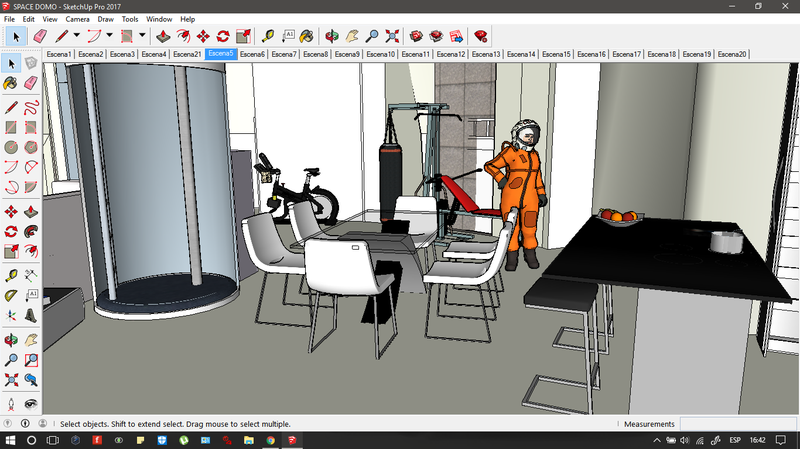Open the Arc tool dropdown arrow
Viewport: 800px width, 449px height.
tap(109, 36)
